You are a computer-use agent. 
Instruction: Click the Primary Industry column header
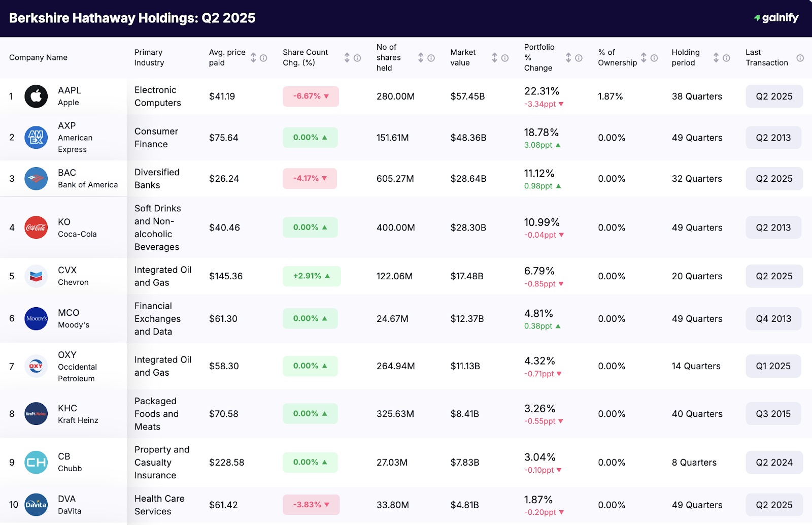point(149,58)
